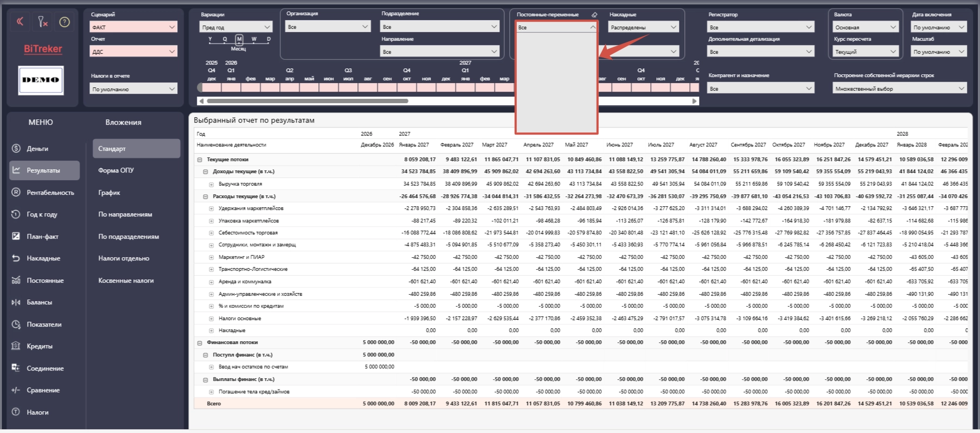
Task: Collapse the Текущие потоки row
Action: pos(200,160)
